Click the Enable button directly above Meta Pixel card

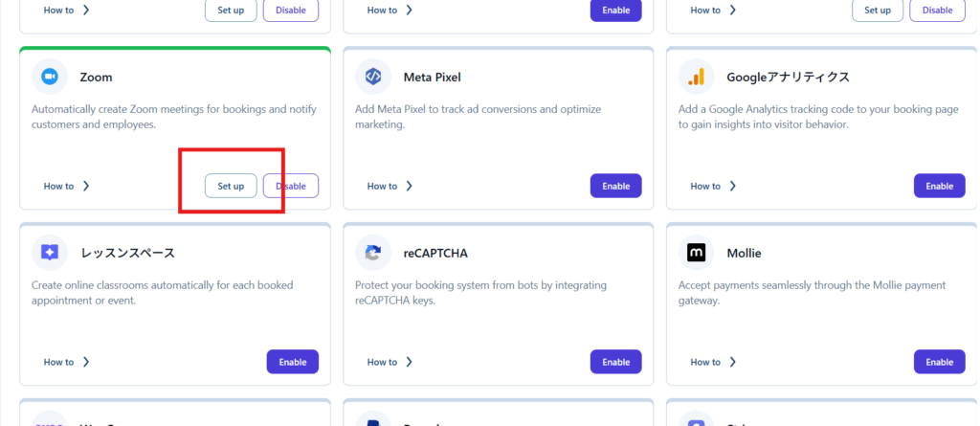(x=615, y=10)
